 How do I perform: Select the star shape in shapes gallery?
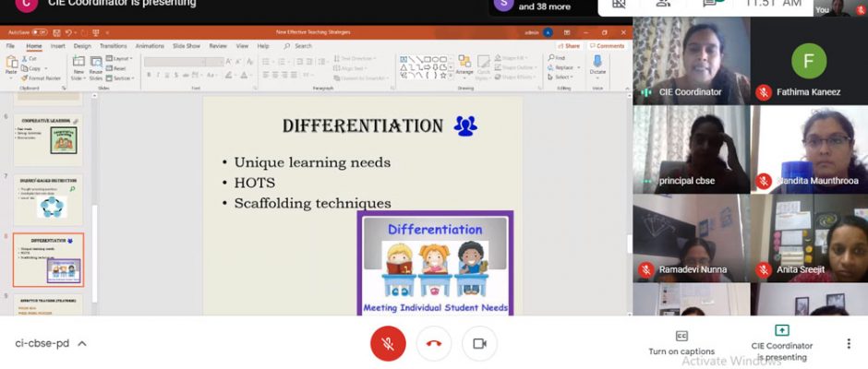pos(443,76)
